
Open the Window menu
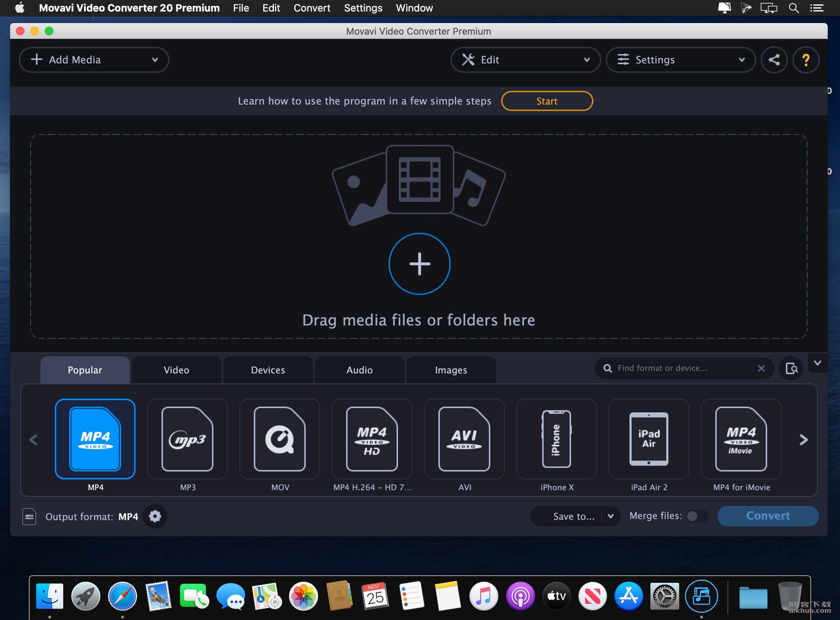pyautogui.click(x=414, y=8)
